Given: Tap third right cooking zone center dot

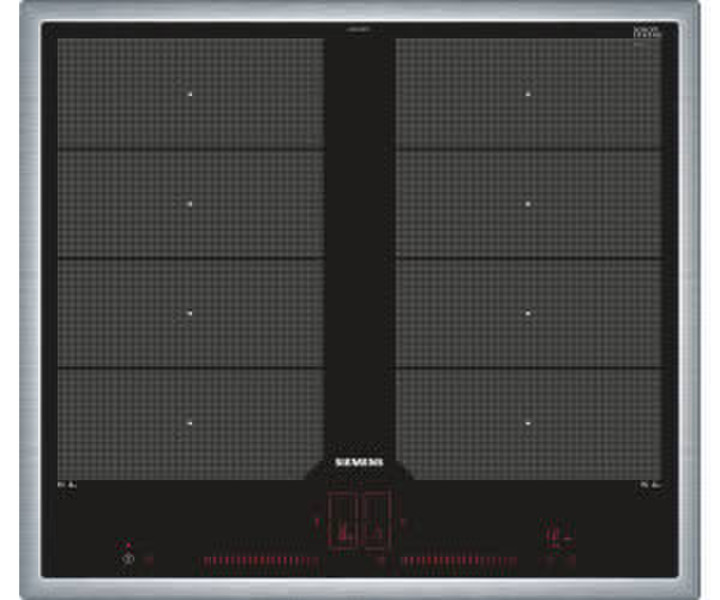Looking at the screenshot, I should (529, 313).
